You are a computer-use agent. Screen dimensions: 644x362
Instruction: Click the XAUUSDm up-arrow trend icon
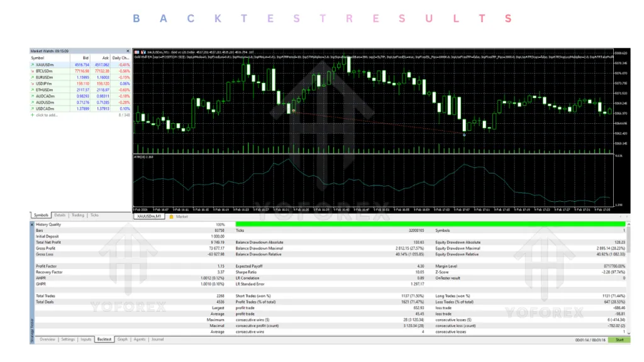33,65
